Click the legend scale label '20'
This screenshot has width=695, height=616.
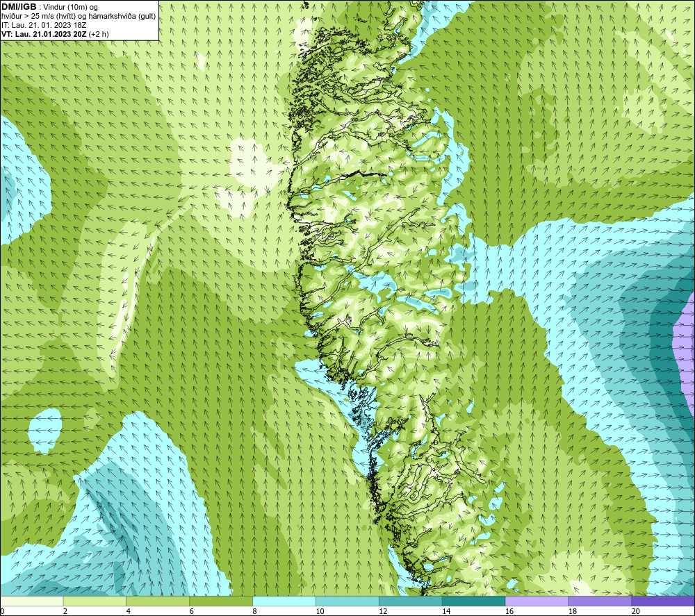tap(636, 611)
